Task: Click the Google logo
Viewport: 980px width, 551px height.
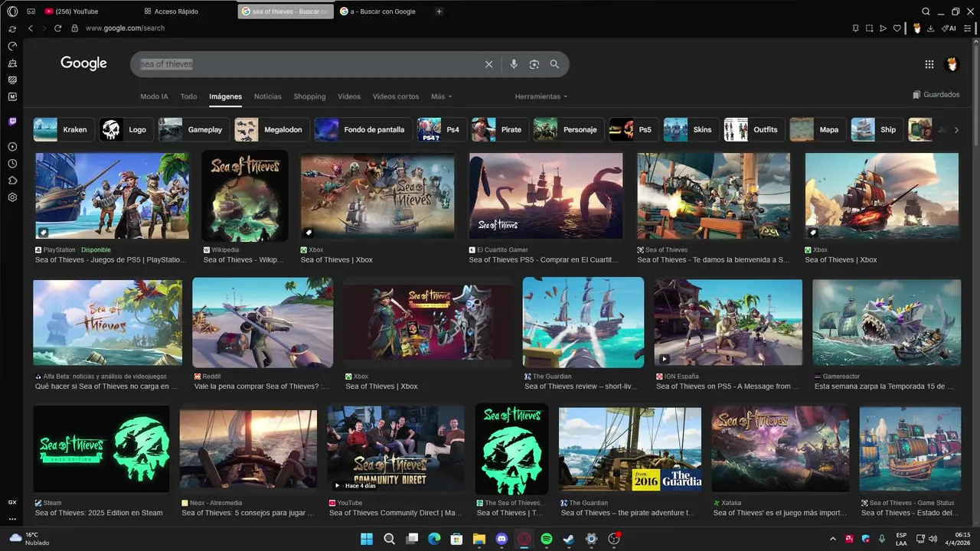Action: point(83,64)
